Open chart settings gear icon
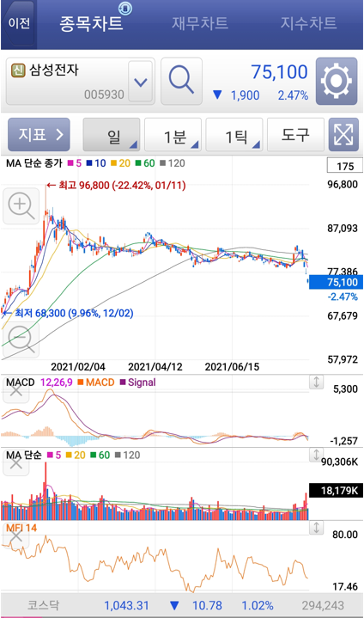The image size is (364, 618). pyautogui.click(x=337, y=81)
